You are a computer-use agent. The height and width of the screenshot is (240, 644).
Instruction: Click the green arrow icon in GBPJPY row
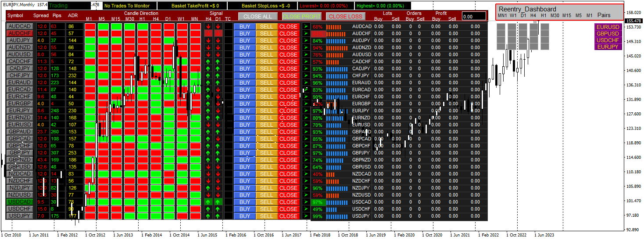[306, 153]
